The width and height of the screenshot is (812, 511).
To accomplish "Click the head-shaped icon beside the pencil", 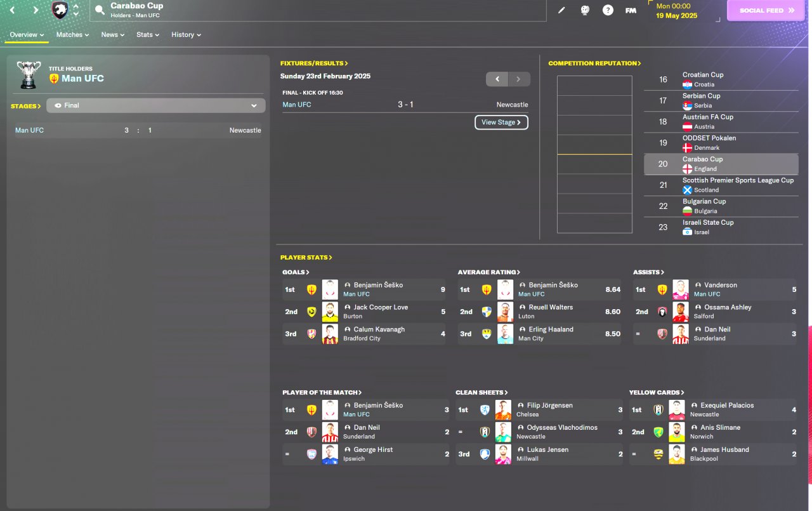I will pyautogui.click(x=585, y=10).
